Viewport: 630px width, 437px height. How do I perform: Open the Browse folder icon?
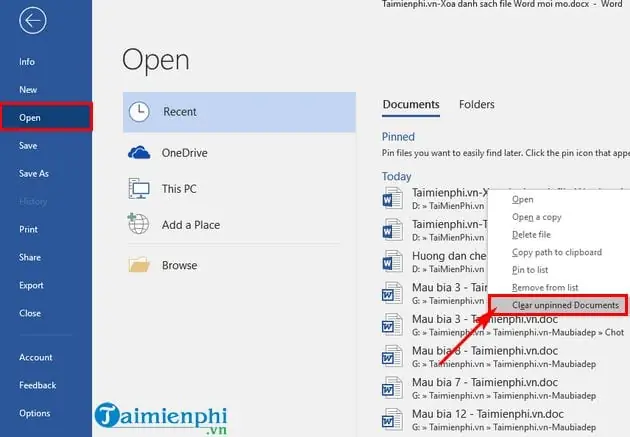[x=139, y=265]
